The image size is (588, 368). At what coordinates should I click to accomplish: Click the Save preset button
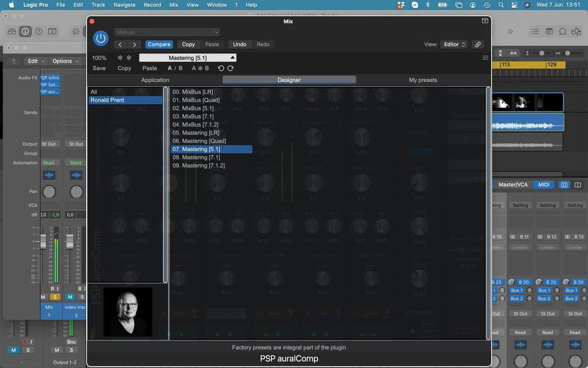pyautogui.click(x=99, y=68)
